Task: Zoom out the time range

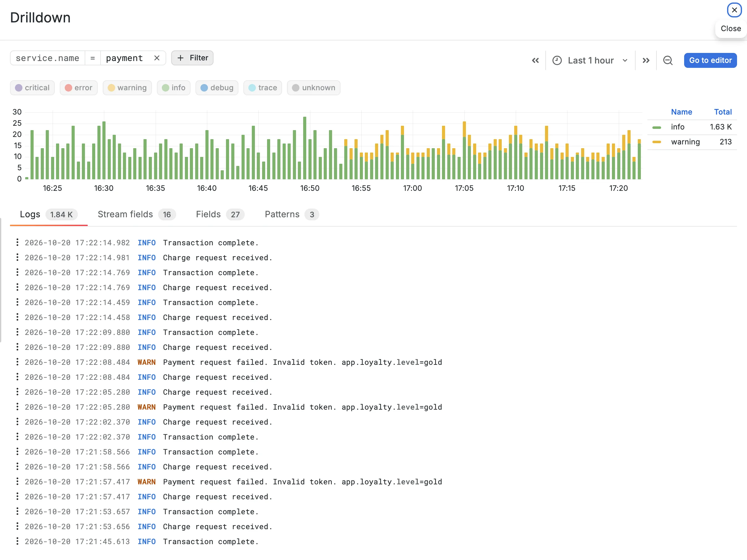Action: (x=668, y=60)
